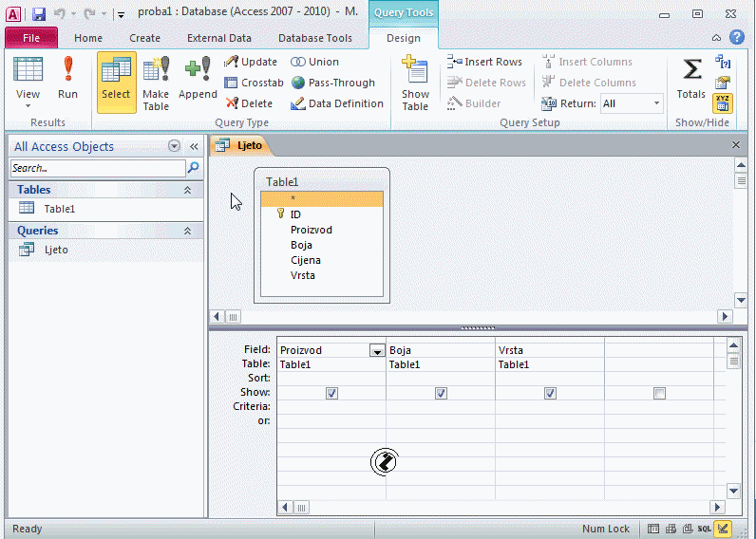The width and height of the screenshot is (756, 539).
Task: Toggle Totals row with sigma icon
Action: pyautogui.click(x=691, y=78)
